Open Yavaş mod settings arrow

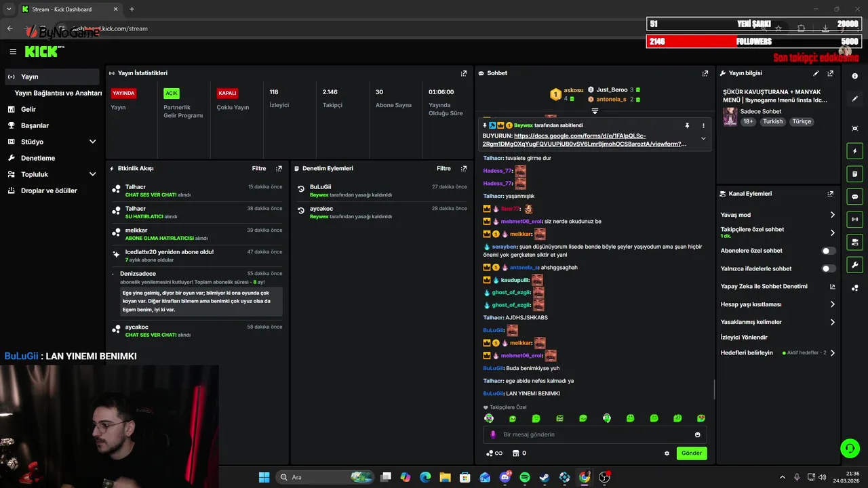pyautogui.click(x=833, y=215)
